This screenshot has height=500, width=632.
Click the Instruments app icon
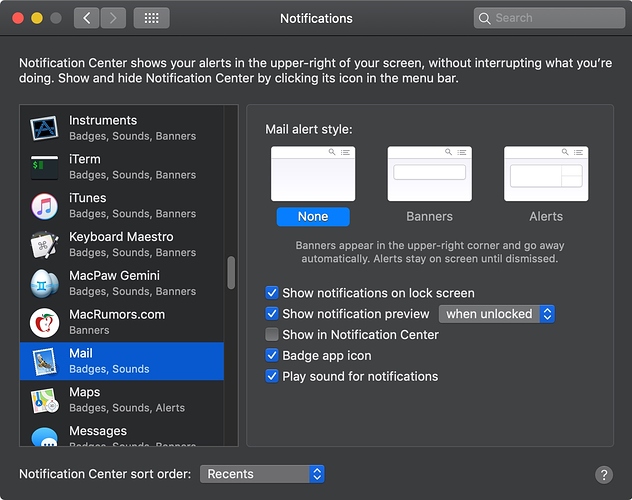click(44, 128)
